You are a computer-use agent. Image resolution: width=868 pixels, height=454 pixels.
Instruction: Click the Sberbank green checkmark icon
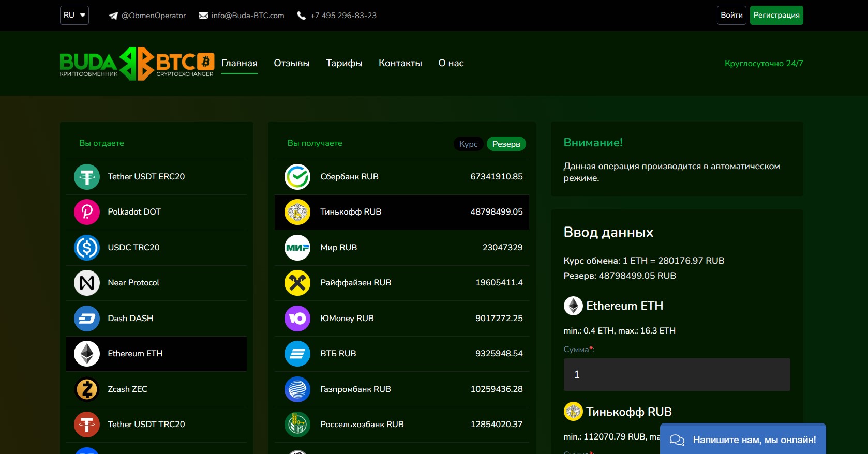click(297, 177)
